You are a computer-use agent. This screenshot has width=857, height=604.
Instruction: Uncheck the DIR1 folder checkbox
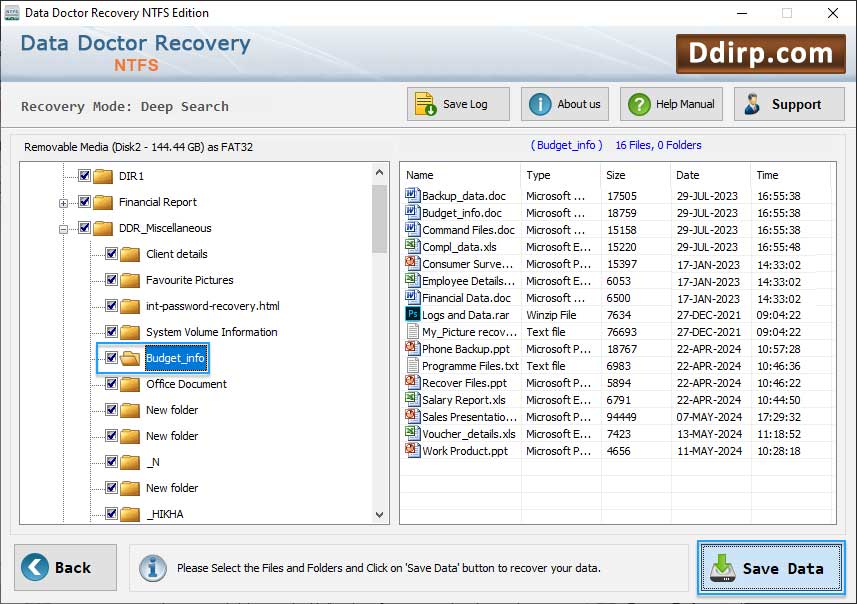[x=84, y=175]
